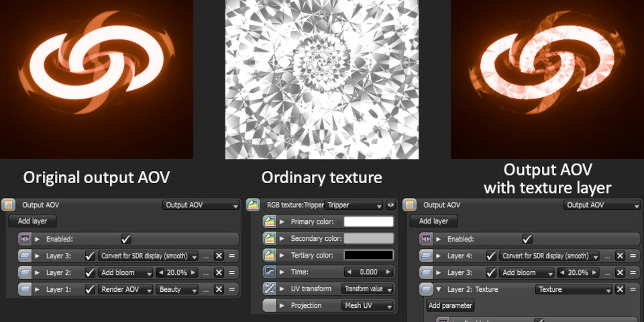Click the Secondary color gray swatch
This screenshot has width=644, height=322.
tap(369, 239)
